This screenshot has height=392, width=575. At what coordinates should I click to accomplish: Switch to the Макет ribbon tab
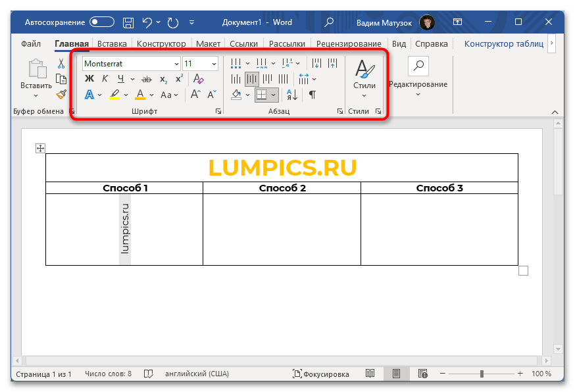[208, 44]
